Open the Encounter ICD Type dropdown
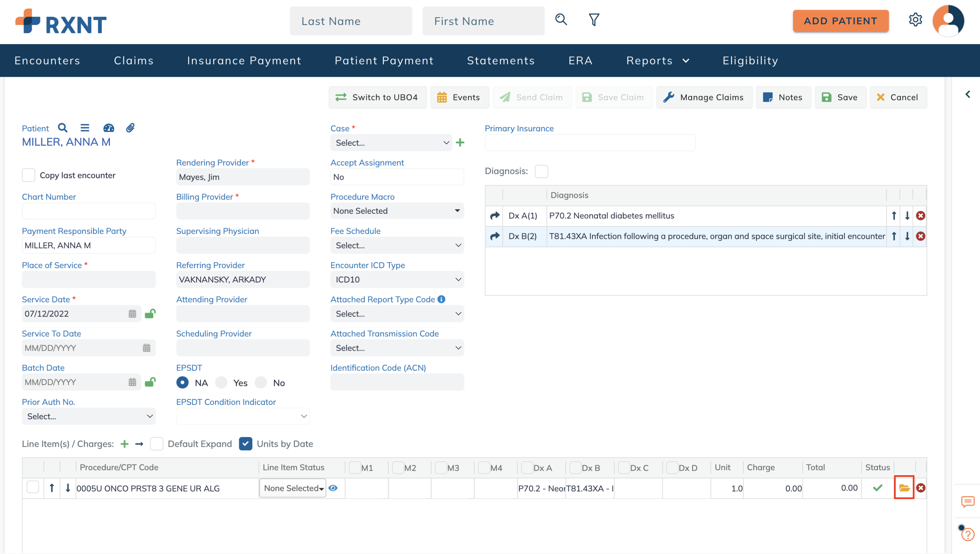This screenshot has width=980, height=554. pos(397,280)
